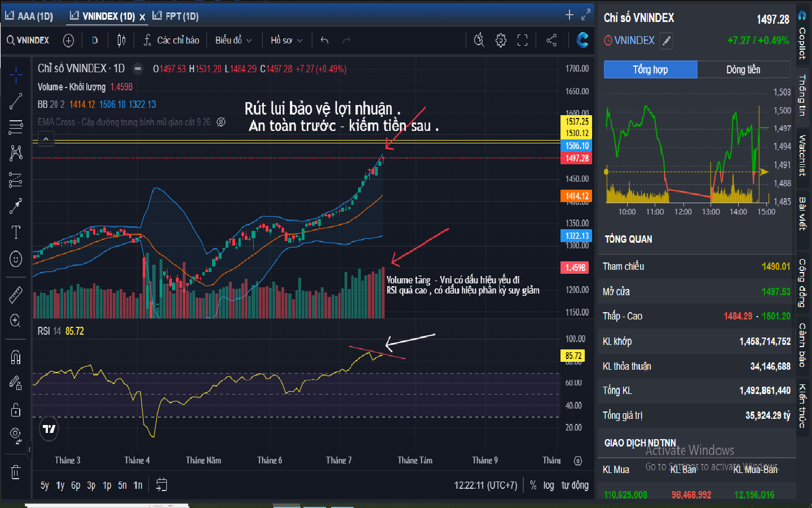
Task: Set time range to 1y
Action: pos(60,485)
